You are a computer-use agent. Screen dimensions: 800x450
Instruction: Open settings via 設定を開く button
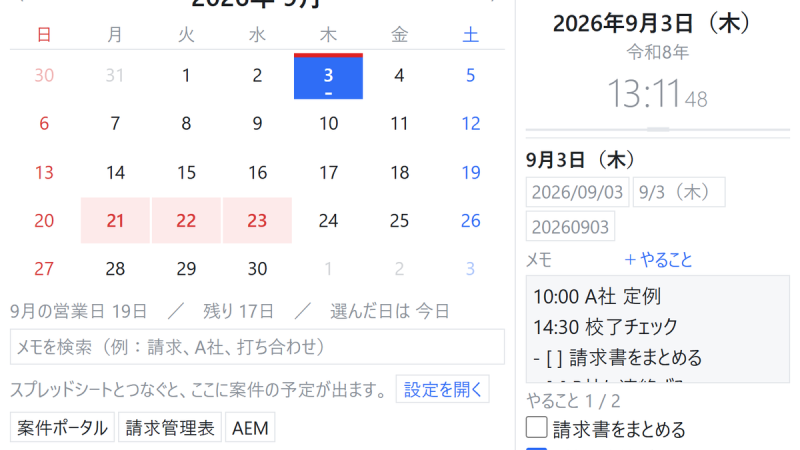pyautogui.click(x=442, y=389)
